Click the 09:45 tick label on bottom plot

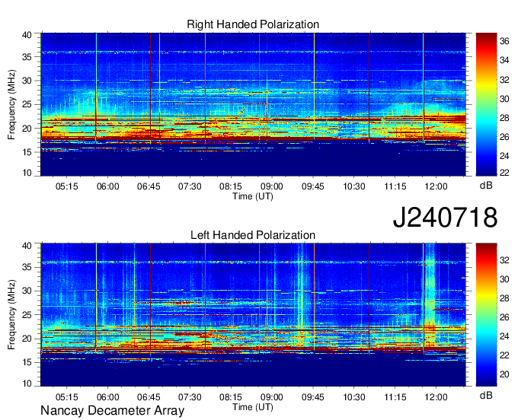coord(313,397)
